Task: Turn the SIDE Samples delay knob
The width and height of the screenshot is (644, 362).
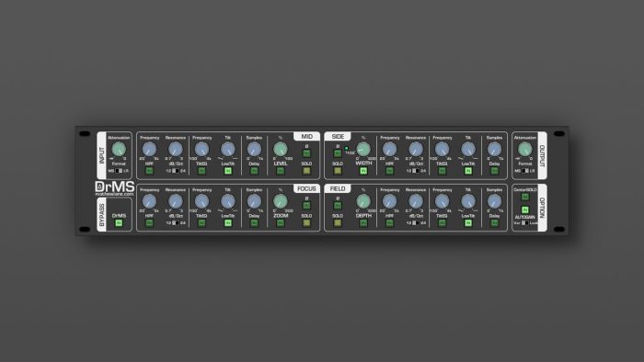Action: 495,149
